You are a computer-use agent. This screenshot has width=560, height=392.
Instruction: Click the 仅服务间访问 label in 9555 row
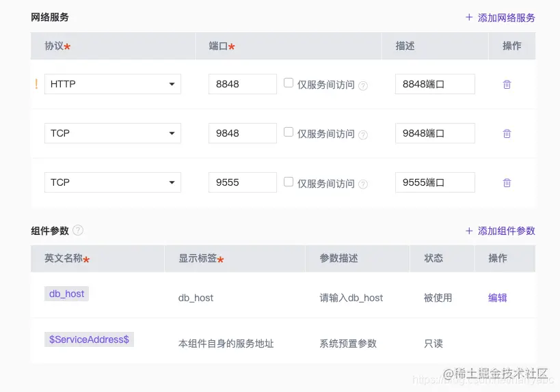[x=325, y=183]
